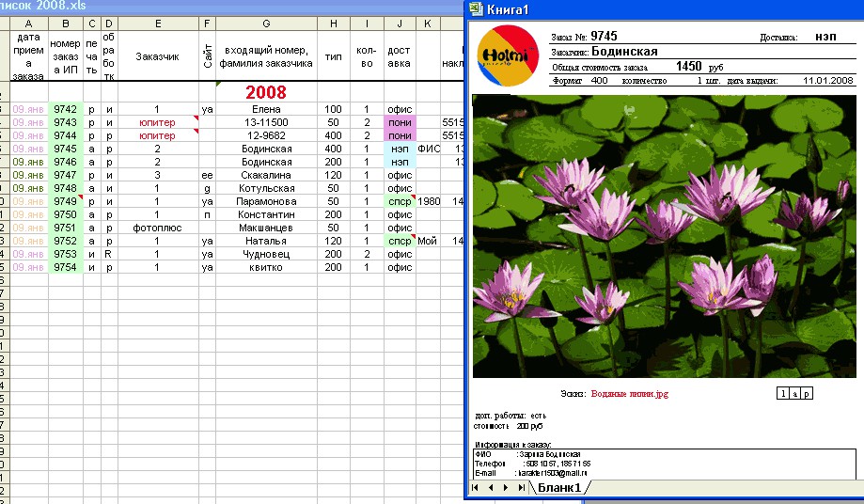Click юпитер cell in row 9744
This screenshot has height=504, width=864.
click(158, 135)
